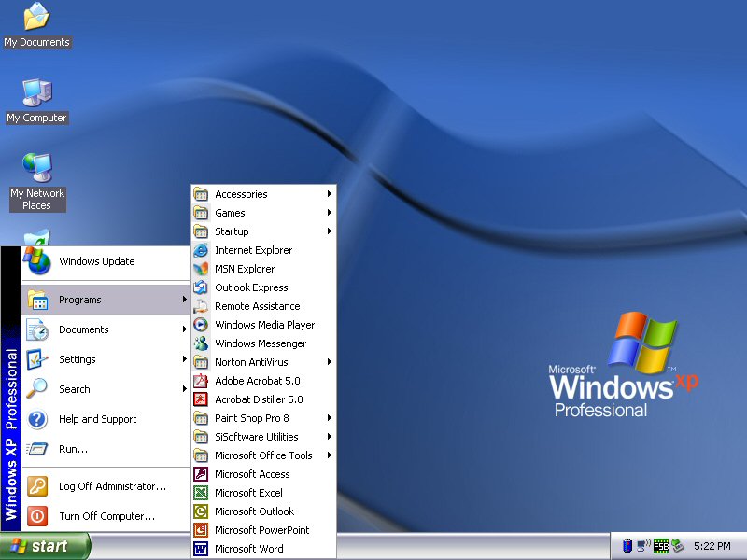
Task: Click the Windows Update globe icon
Action: [36, 261]
